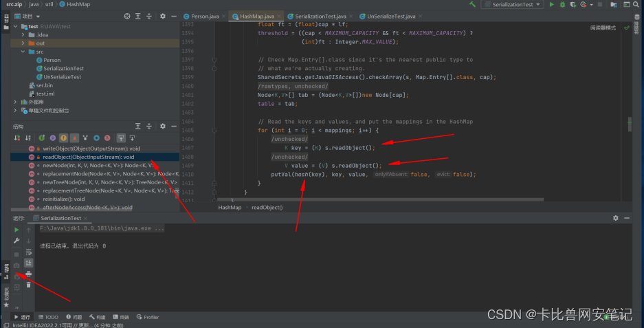Expand the out folder
The image size is (644, 328).
[x=23, y=43]
